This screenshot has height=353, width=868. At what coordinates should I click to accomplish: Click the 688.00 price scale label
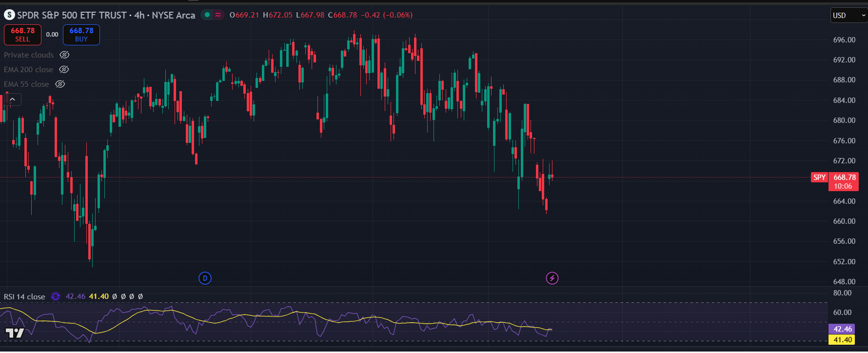(x=844, y=80)
